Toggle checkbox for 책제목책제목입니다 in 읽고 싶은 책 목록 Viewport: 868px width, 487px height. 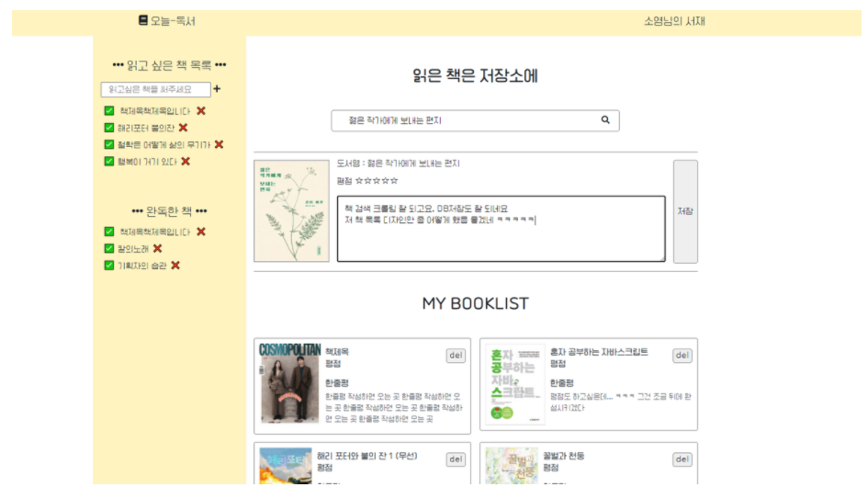pyautogui.click(x=109, y=111)
